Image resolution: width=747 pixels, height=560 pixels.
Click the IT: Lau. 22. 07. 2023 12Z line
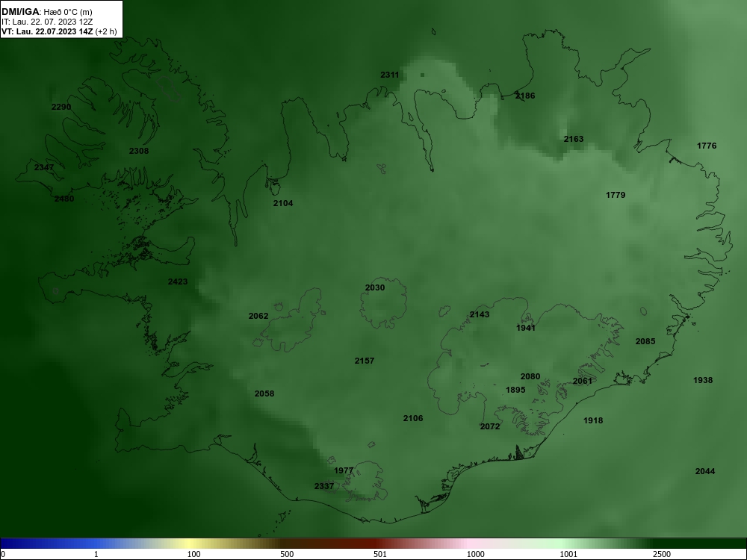(47, 22)
